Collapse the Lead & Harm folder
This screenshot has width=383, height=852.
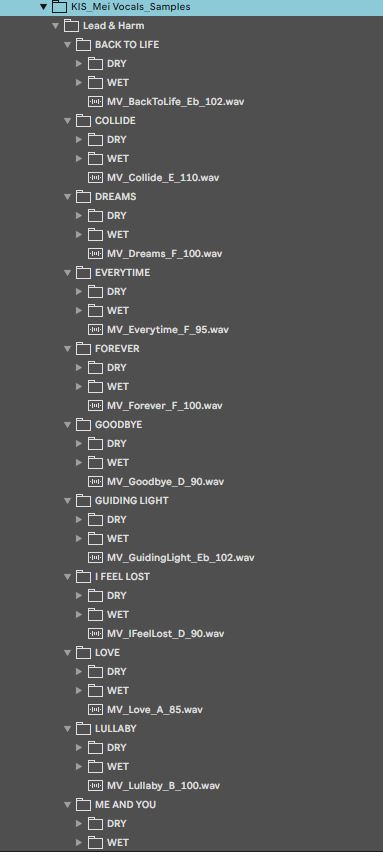click(x=55, y=26)
